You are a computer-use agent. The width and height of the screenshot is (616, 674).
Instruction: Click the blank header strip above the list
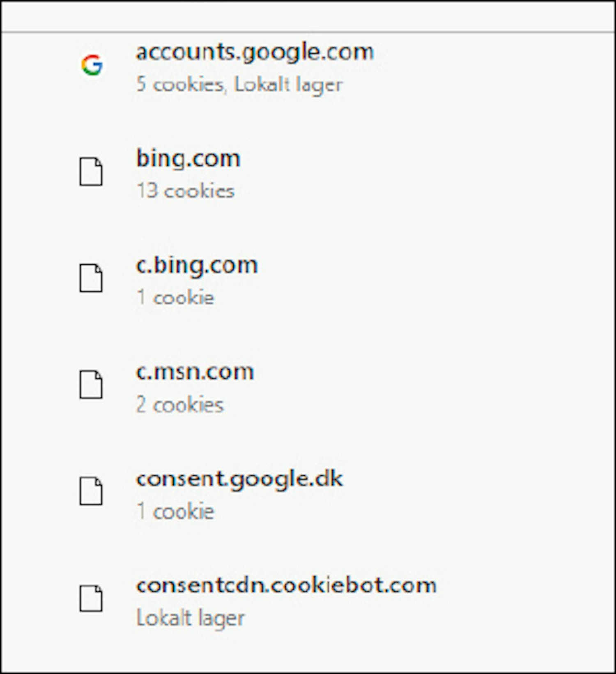pos(308,16)
